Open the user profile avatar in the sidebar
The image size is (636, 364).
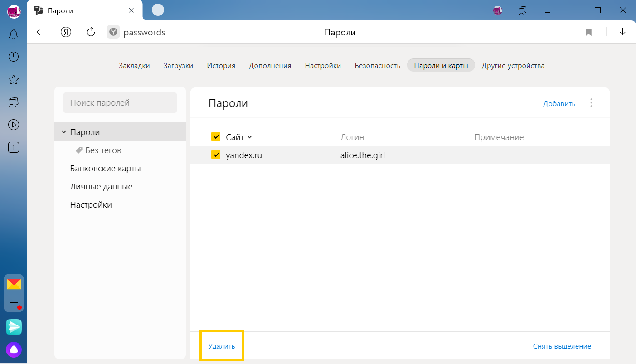click(x=14, y=11)
